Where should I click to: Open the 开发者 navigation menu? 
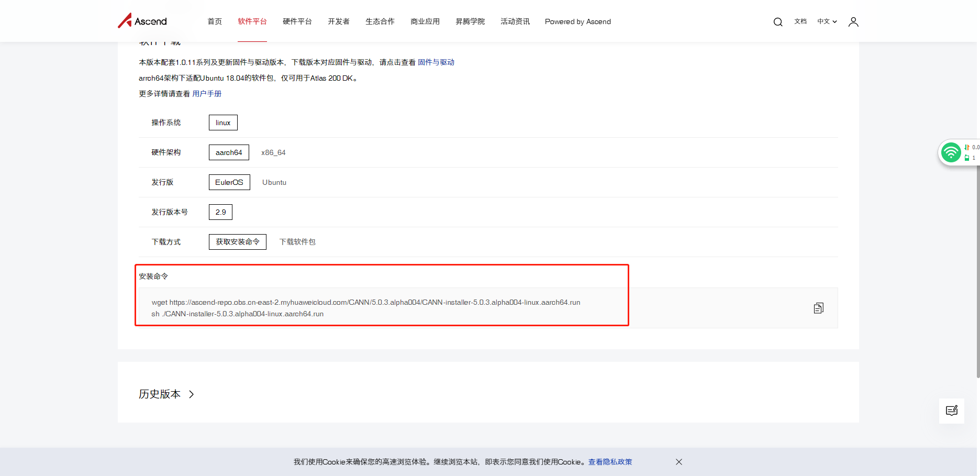click(339, 21)
